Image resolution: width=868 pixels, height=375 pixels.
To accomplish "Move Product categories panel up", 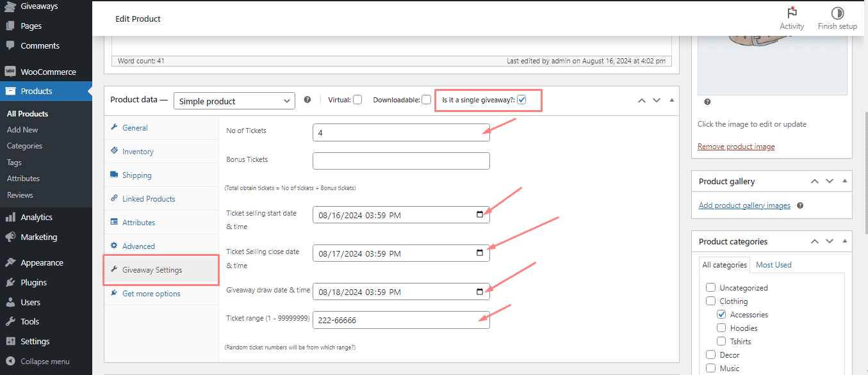I will coord(815,242).
